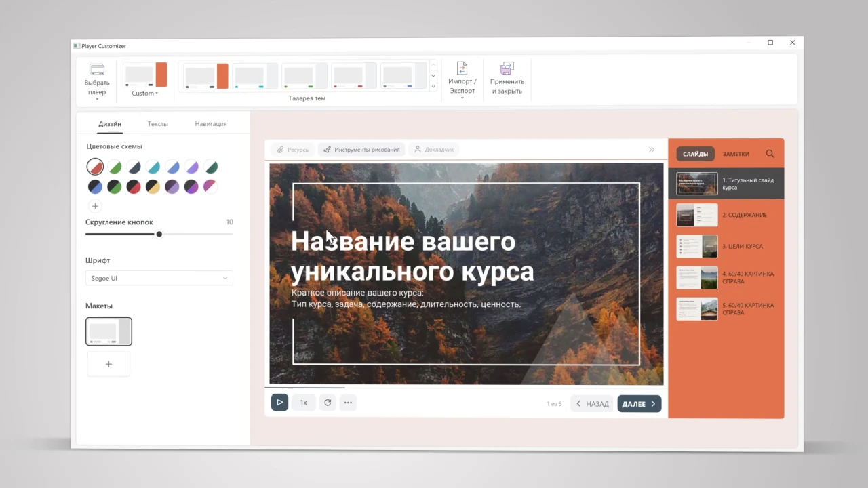Open Инструменты рисования tools
The image size is (868, 488).
(361, 150)
